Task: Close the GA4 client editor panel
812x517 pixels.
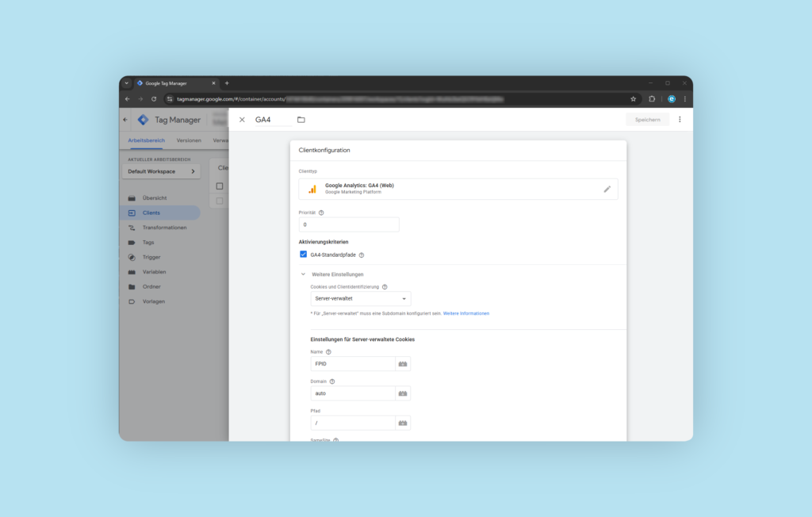Action: (x=242, y=120)
